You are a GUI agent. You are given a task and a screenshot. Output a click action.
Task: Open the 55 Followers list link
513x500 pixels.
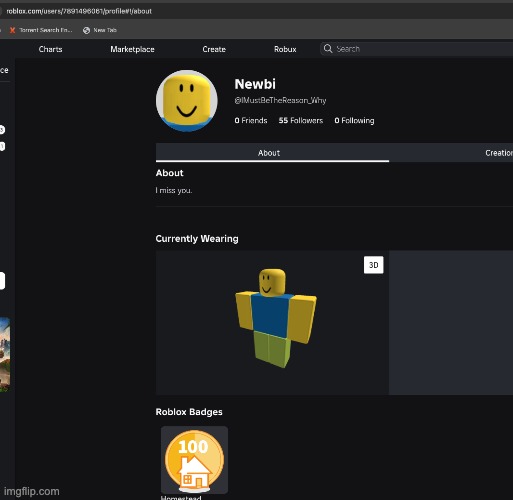coord(301,121)
